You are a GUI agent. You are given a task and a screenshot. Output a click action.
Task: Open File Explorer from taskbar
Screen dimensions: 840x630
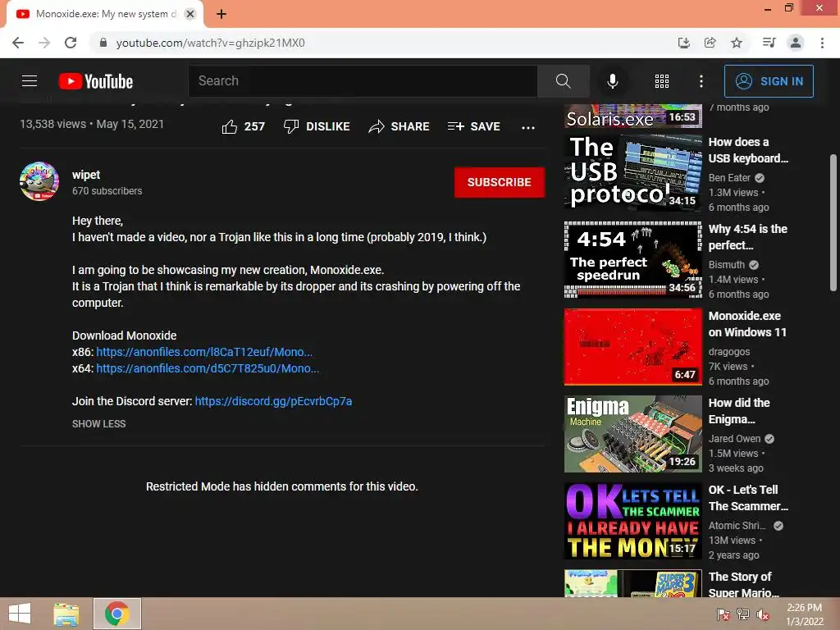pos(66,614)
